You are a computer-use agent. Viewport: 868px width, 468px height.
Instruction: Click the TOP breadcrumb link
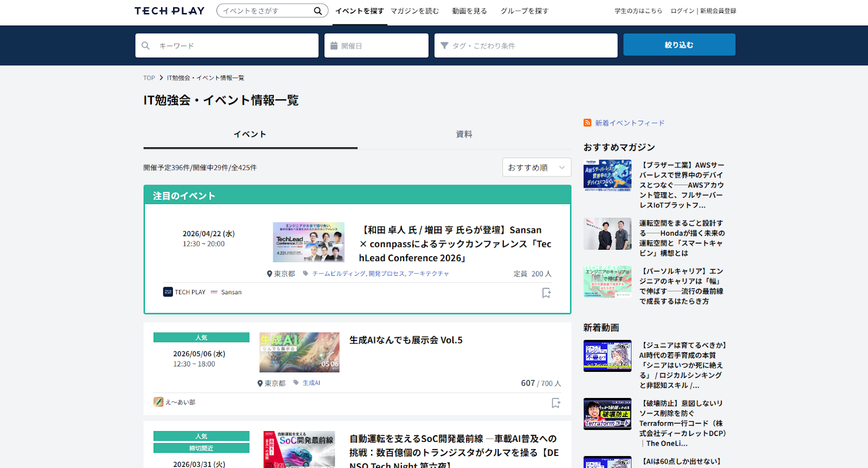coord(149,78)
